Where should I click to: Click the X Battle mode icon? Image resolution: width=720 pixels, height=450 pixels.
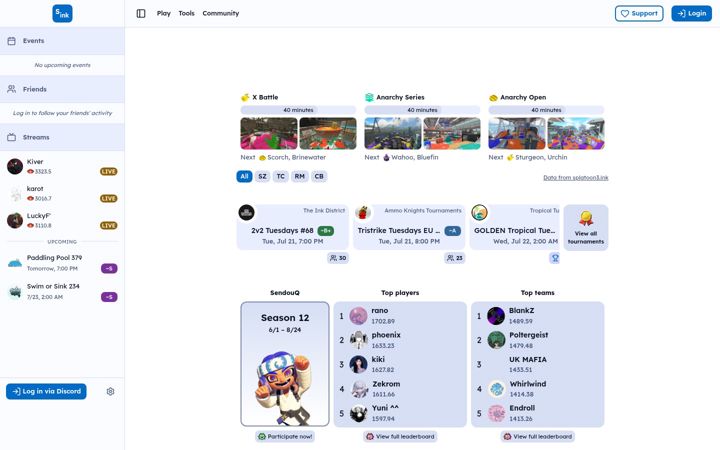coord(245,97)
